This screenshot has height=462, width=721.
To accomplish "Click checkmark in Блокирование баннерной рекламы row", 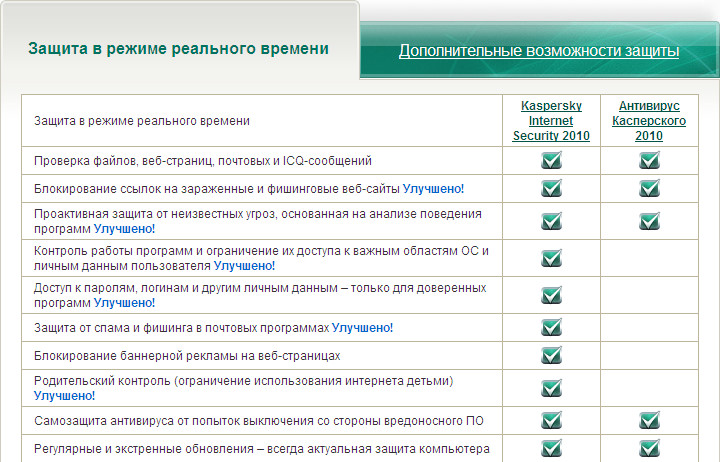I will (x=551, y=355).
